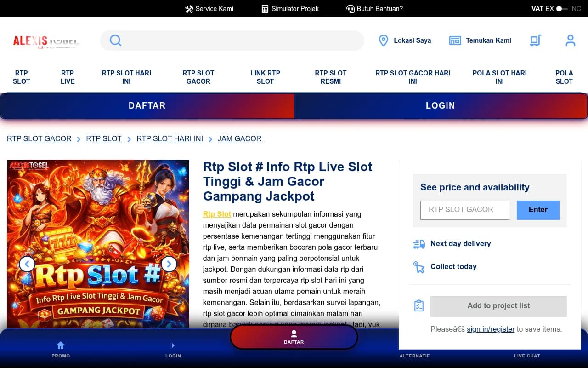Open the shopping trolley cart icon
This screenshot has height=368, width=588.
(x=535, y=40)
